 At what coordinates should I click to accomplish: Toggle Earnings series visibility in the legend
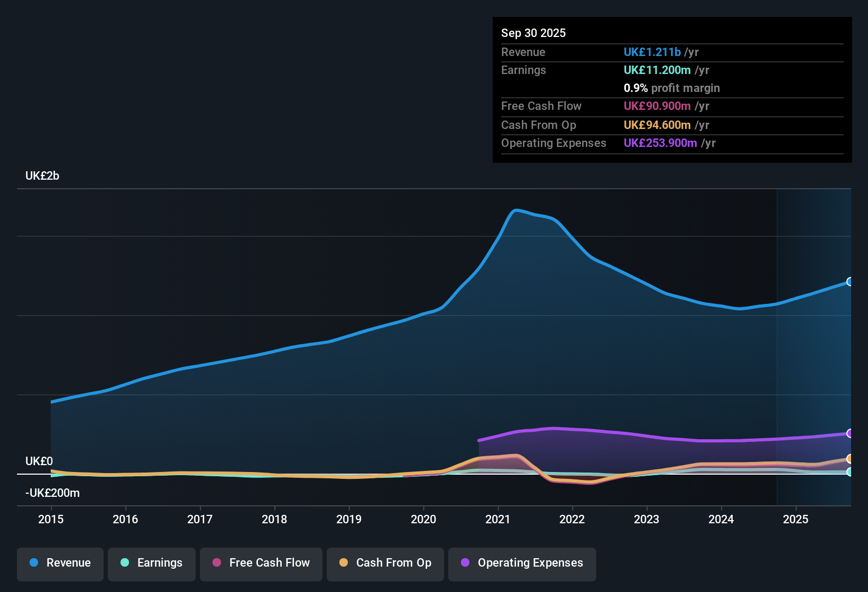coord(151,563)
